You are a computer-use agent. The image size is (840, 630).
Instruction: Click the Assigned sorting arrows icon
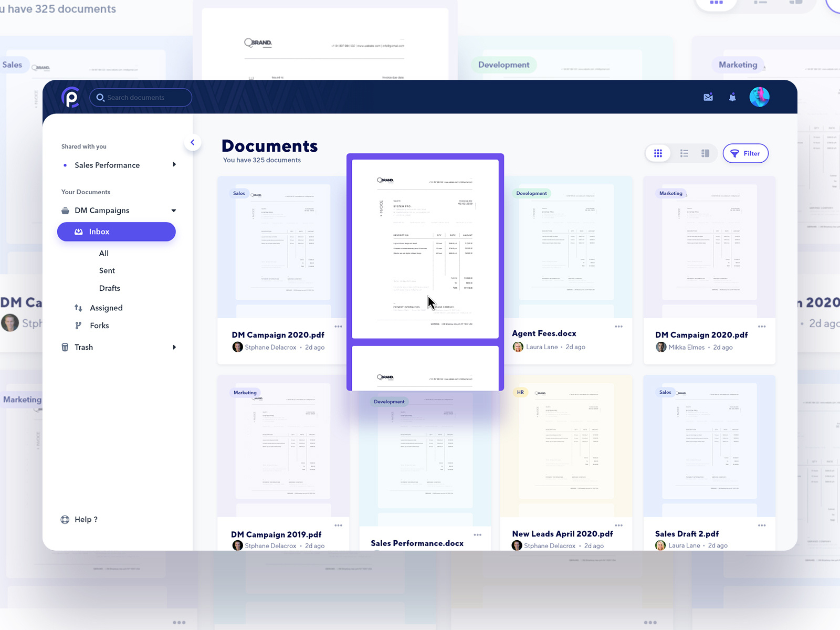click(78, 308)
